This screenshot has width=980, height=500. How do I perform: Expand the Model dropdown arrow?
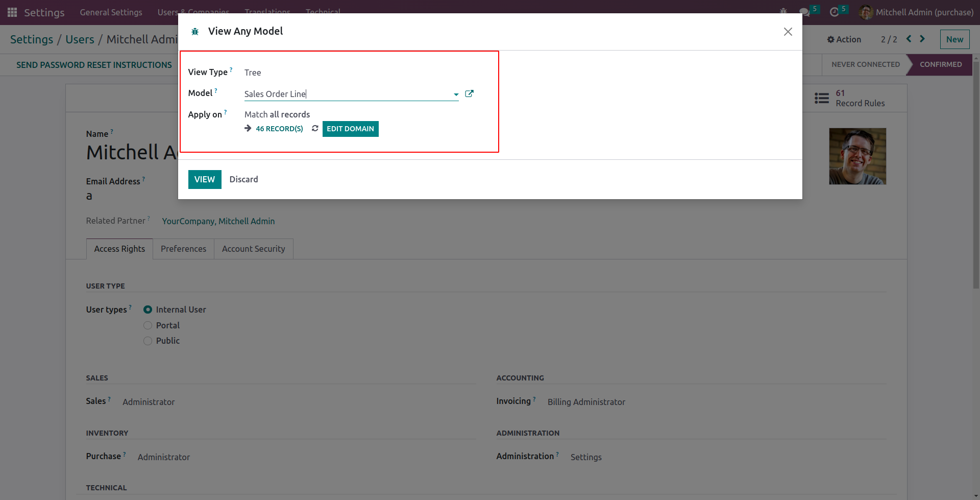(456, 94)
